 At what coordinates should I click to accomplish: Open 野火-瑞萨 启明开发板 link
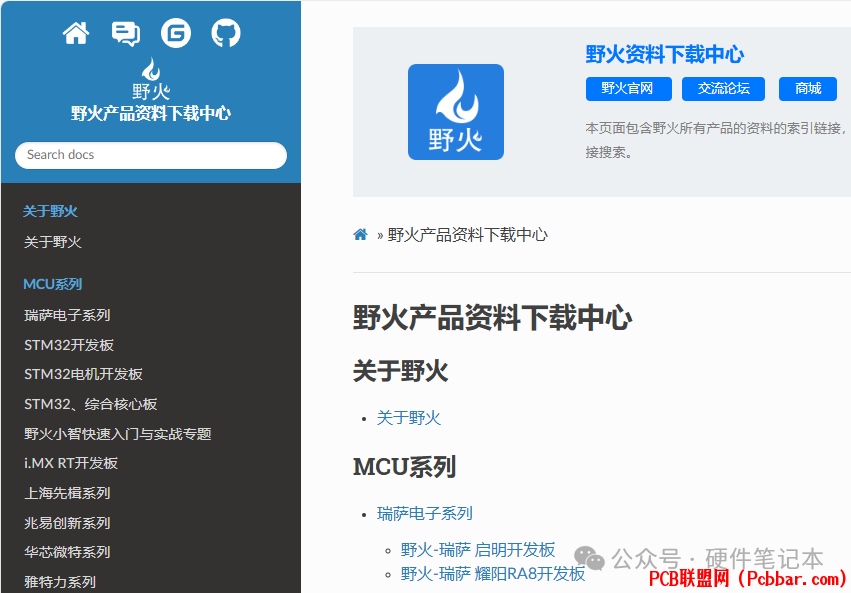[478, 550]
